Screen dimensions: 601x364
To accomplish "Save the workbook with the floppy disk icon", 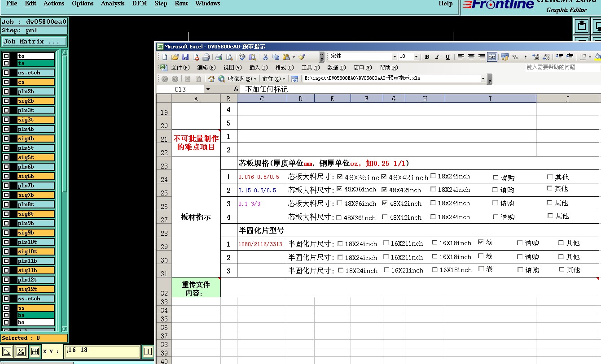I will click(x=185, y=57).
